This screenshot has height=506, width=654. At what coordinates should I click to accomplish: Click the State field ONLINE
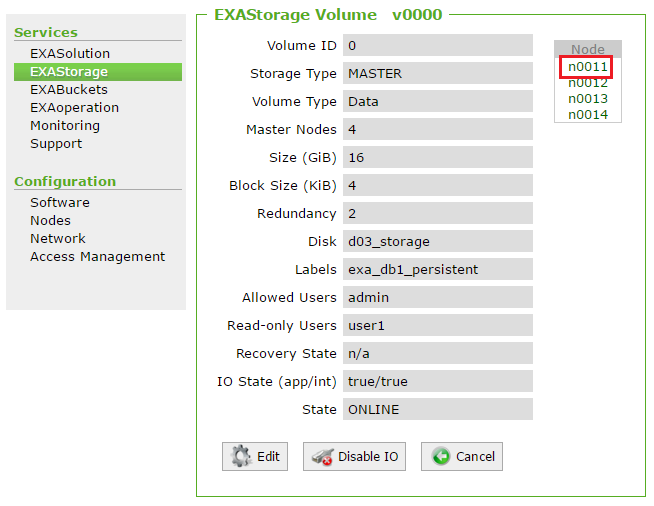click(x=438, y=409)
